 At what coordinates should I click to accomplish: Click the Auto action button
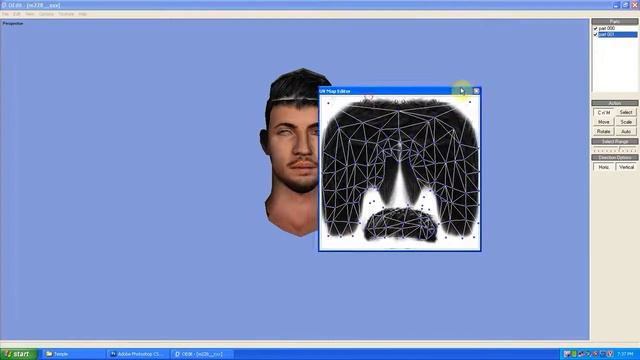(x=626, y=131)
